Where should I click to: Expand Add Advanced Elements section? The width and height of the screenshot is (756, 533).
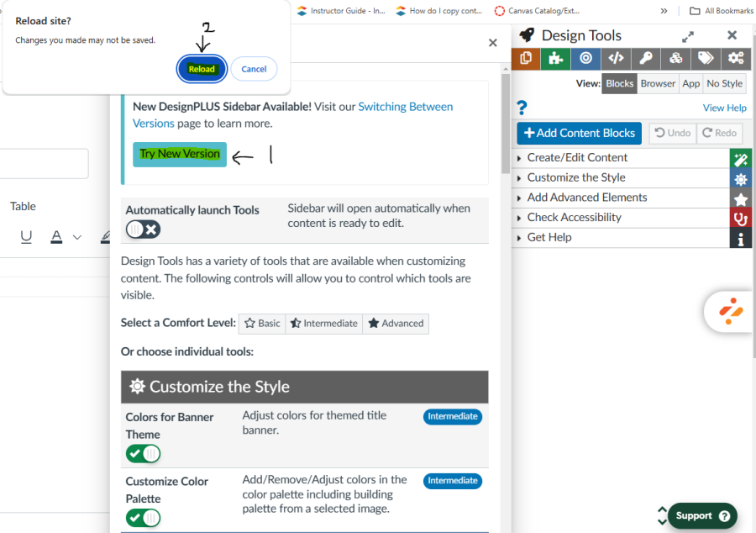click(x=621, y=198)
